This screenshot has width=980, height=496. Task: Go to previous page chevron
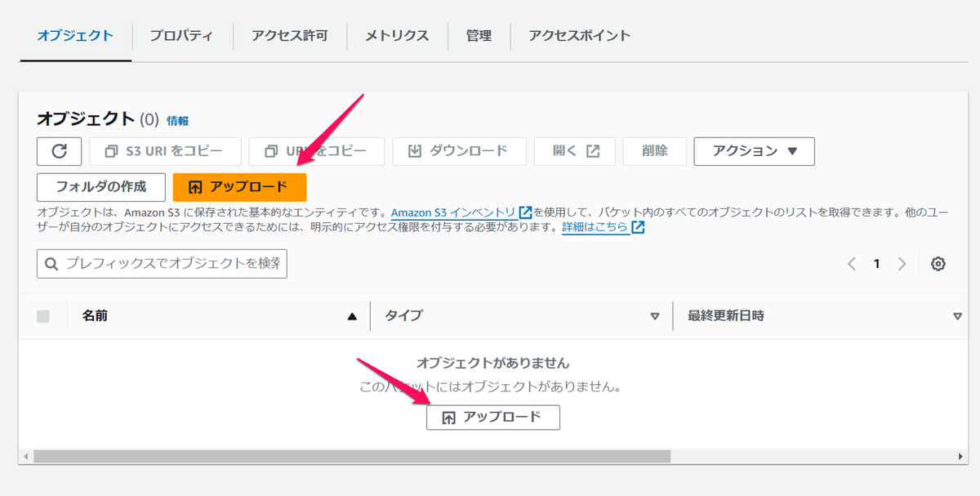point(852,264)
